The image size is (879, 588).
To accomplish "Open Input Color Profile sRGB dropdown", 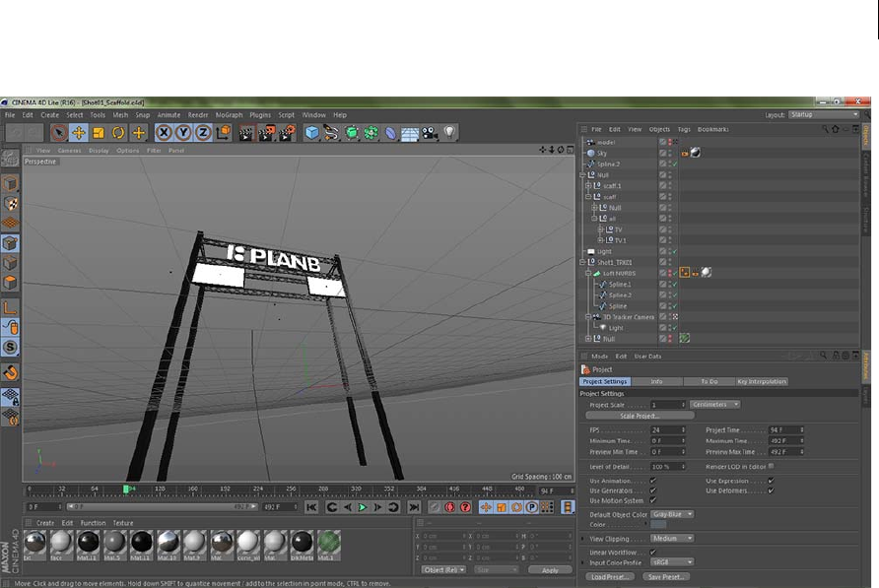I will [672, 561].
